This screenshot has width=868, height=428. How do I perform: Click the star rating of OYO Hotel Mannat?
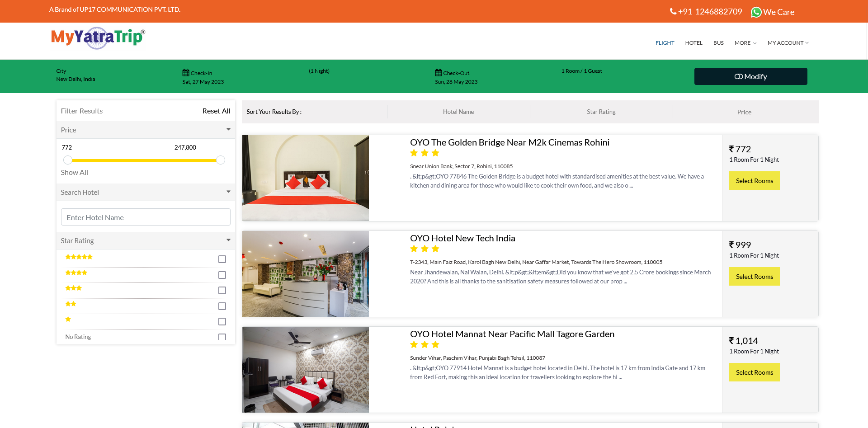point(425,344)
